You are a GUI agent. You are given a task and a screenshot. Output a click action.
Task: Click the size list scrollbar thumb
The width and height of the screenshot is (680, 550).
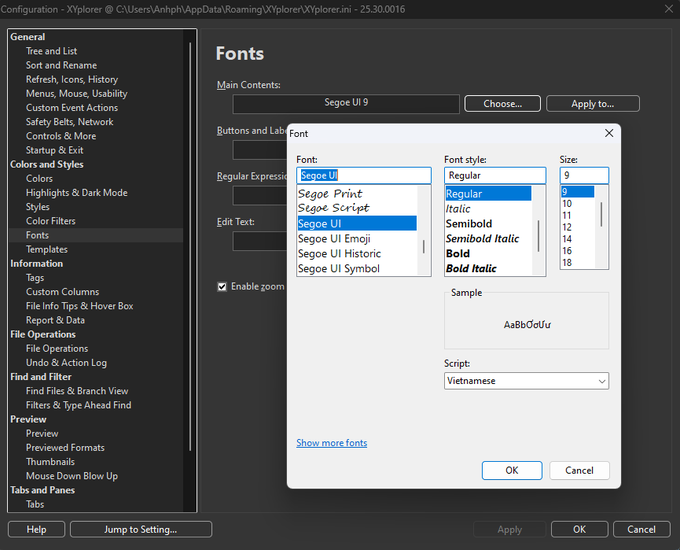(x=601, y=214)
